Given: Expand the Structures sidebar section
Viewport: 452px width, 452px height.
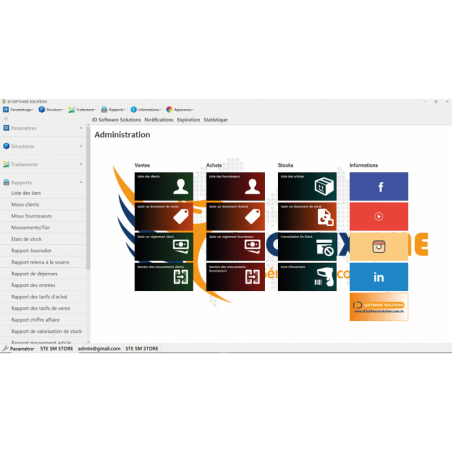Looking at the screenshot, I should point(43,146).
